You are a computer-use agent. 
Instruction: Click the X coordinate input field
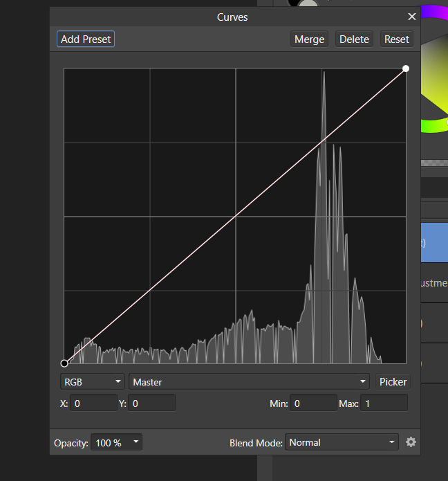point(93,403)
